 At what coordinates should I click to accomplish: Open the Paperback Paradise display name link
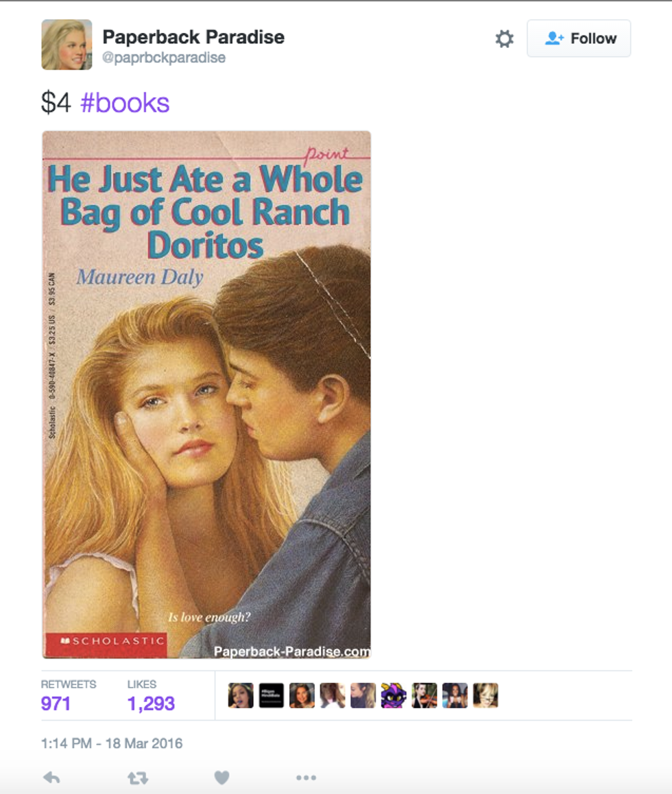[193, 36]
